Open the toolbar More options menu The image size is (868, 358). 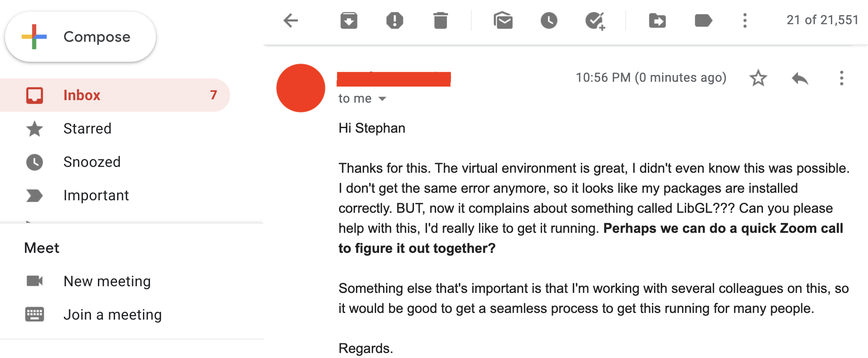745,20
